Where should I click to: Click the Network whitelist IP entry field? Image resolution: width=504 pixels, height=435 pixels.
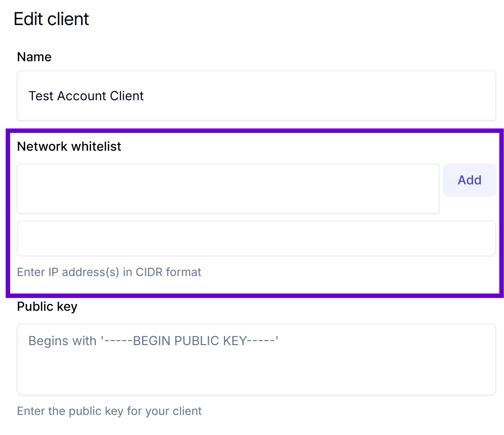coord(228,189)
